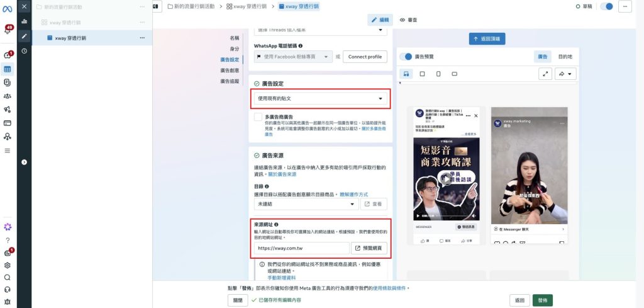Open notifications bell with 49 badge
This screenshot has width=644, height=308.
point(8,30)
